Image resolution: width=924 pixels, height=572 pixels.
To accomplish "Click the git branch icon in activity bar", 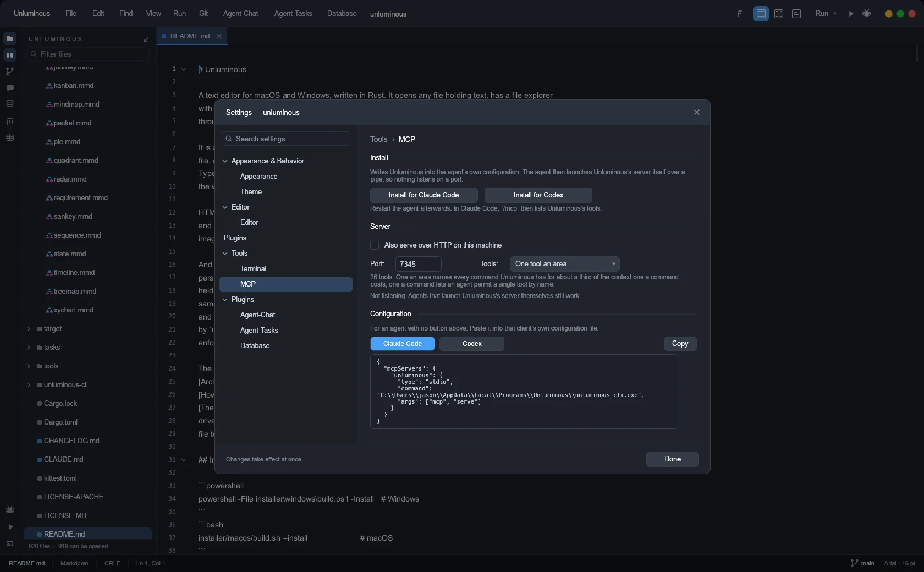I will pyautogui.click(x=10, y=71).
